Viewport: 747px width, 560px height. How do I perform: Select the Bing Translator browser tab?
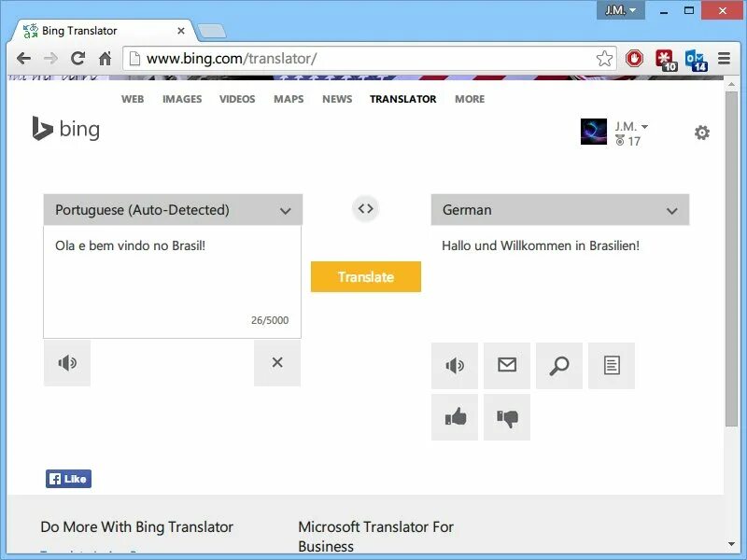point(104,31)
